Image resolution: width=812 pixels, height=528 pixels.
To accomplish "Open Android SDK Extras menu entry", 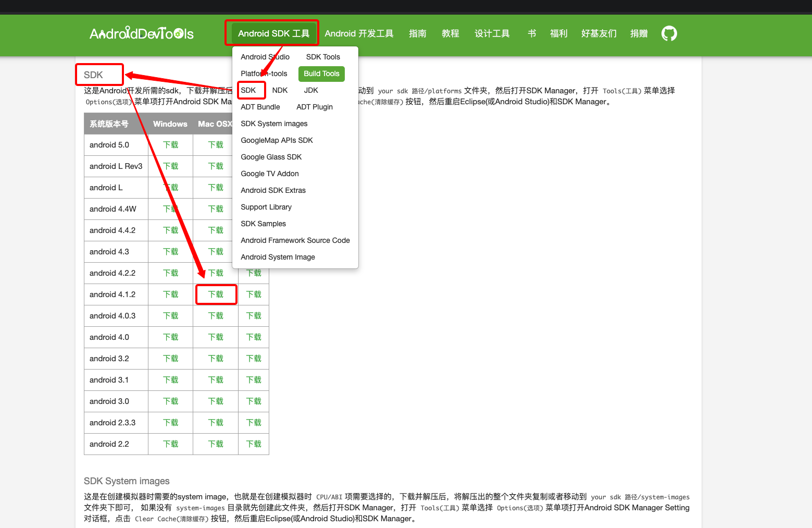I will coord(273,190).
